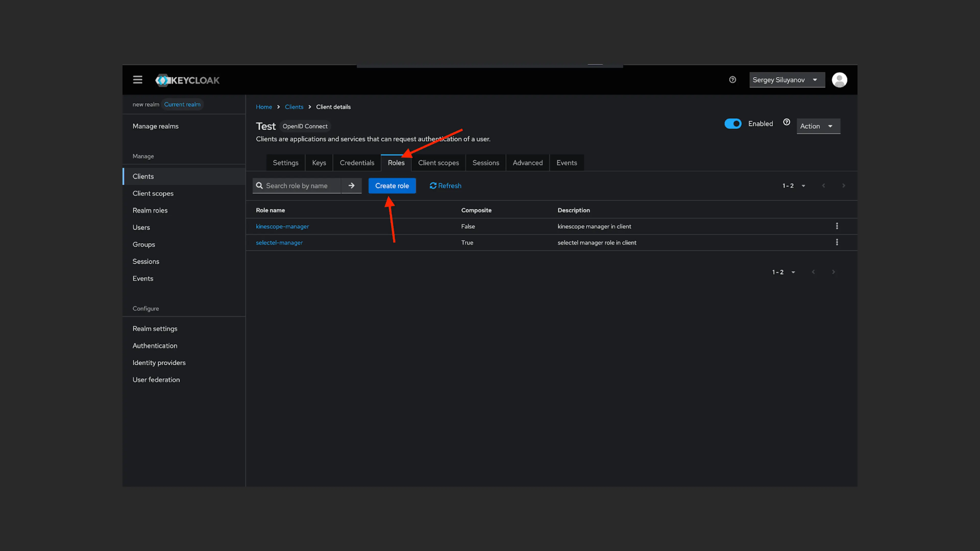This screenshot has width=980, height=551.
Task: Click the help icon in top header
Action: click(x=732, y=80)
